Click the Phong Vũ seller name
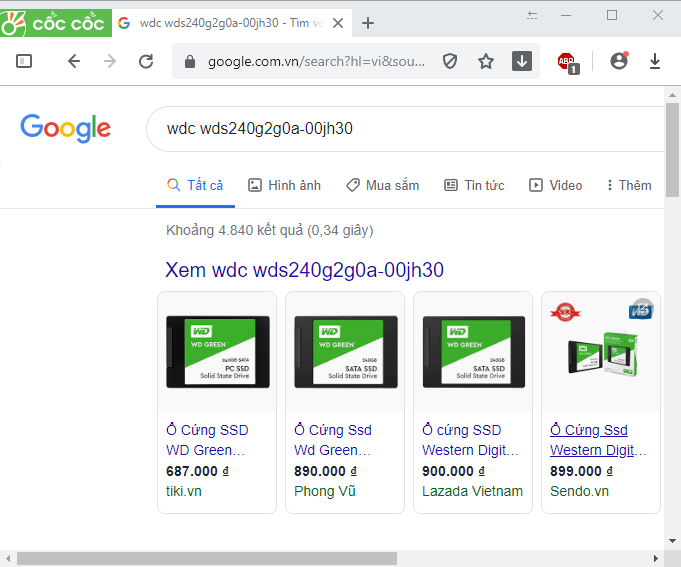This screenshot has height=567, width=681. [x=325, y=491]
